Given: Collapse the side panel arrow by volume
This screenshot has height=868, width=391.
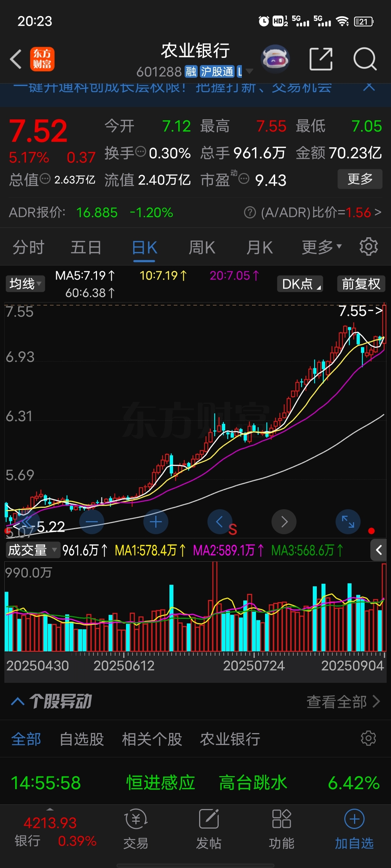Looking at the screenshot, I should (x=379, y=550).
